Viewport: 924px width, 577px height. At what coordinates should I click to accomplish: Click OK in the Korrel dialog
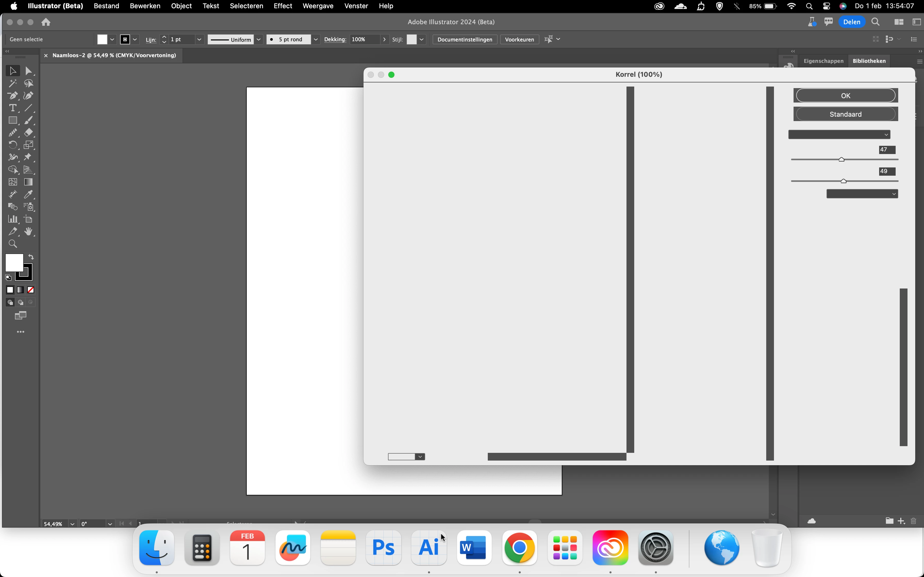pyautogui.click(x=845, y=96)
